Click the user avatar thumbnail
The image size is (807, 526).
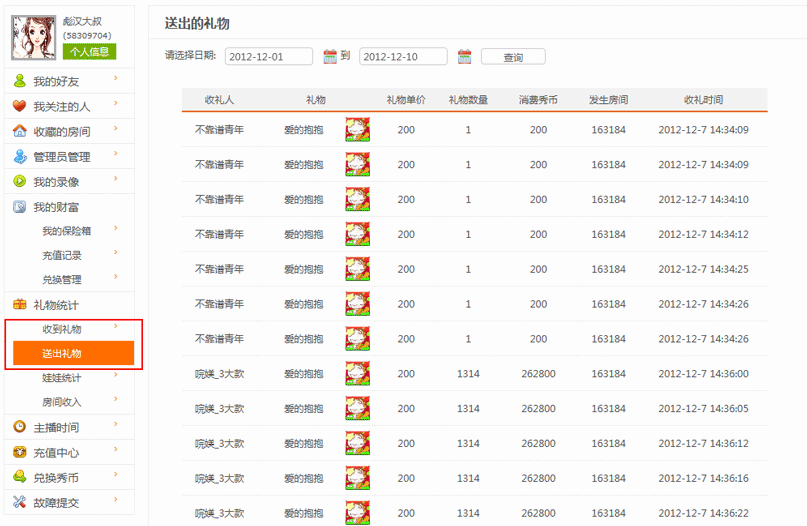pos(33,36)
